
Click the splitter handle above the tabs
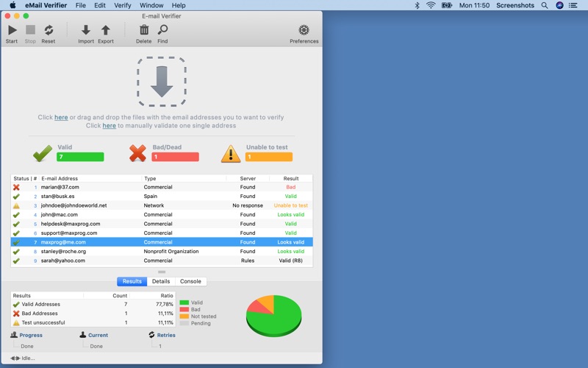point(162,272)
